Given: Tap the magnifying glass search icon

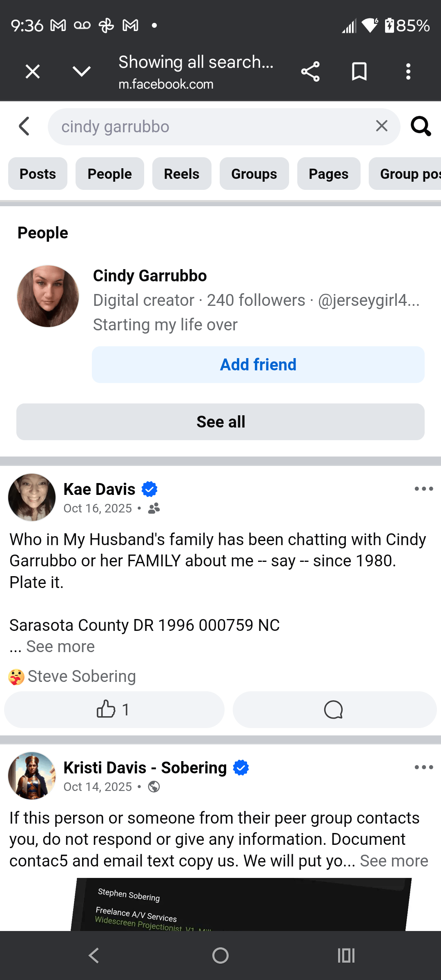Looking at the screenshot, I should [421, 126].
